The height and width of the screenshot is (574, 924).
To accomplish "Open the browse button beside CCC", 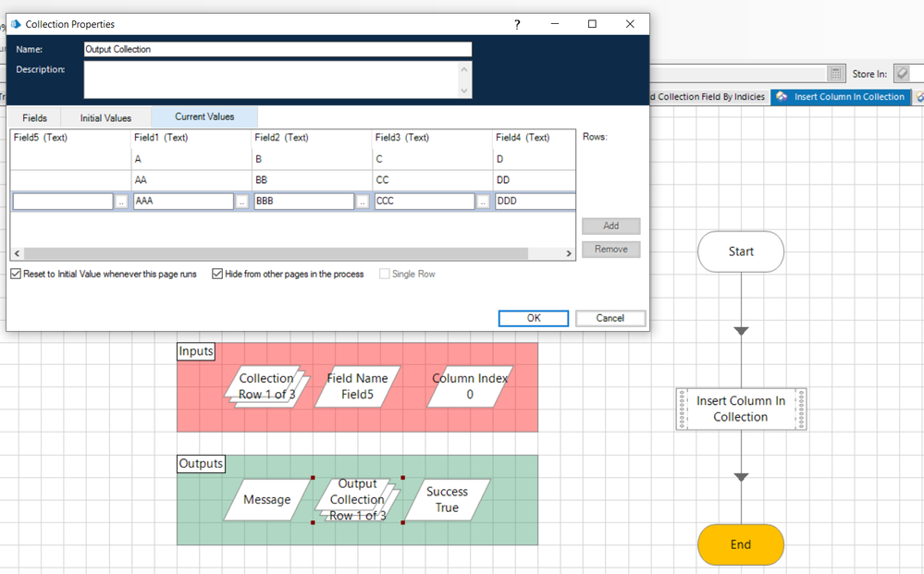I will [x=483, y=202].
